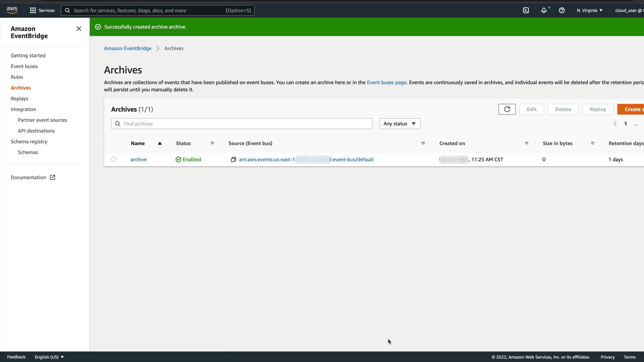Click the Event buses page link
This screenshot has height=362, width=644.
[x=386, y=82]
